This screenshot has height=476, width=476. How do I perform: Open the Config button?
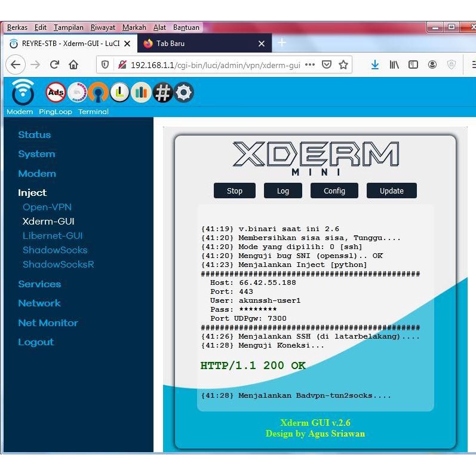click(334, 191)
